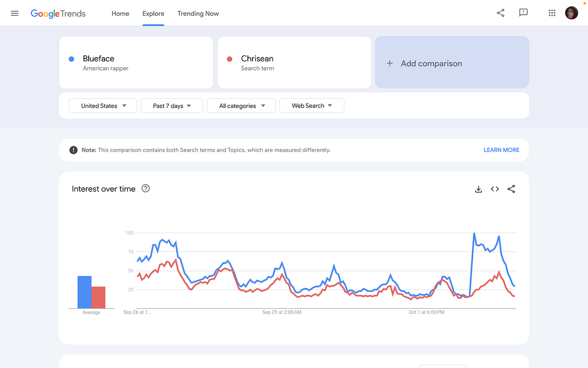
Task: Switch to the Trending Now tab
Action: 198,13
